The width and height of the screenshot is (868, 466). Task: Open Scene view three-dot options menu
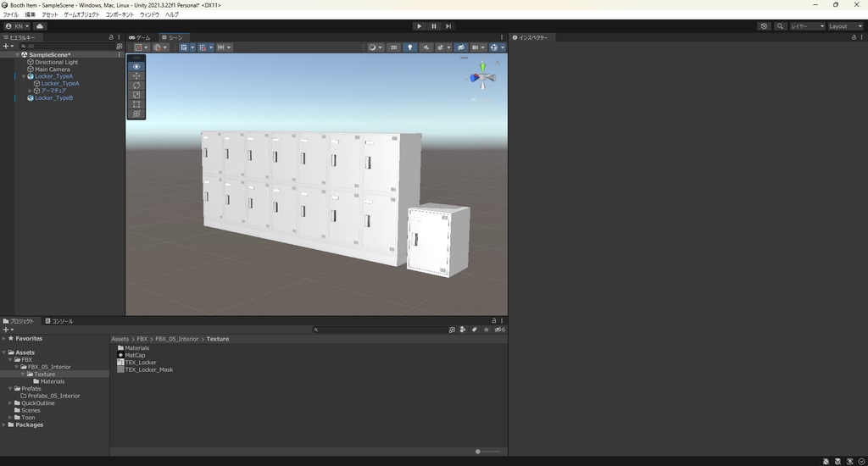click(502, 37)
